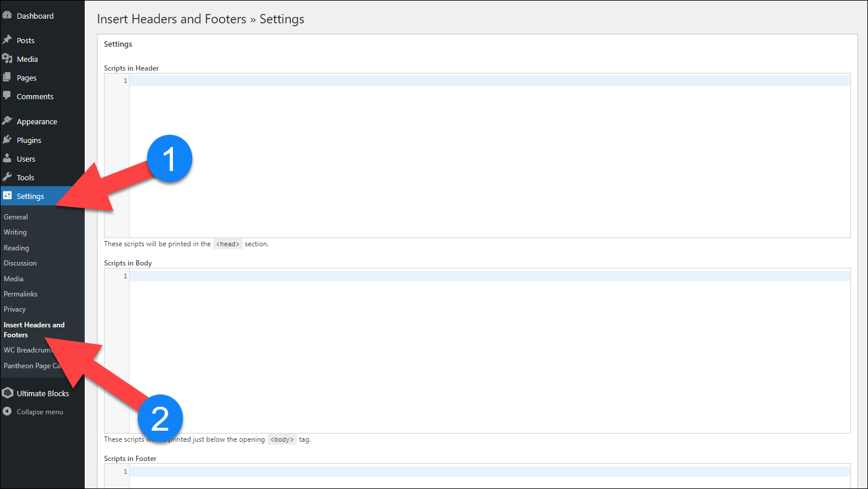Click the Collapse menu label
868x489 pixels.
pos(40,411)
